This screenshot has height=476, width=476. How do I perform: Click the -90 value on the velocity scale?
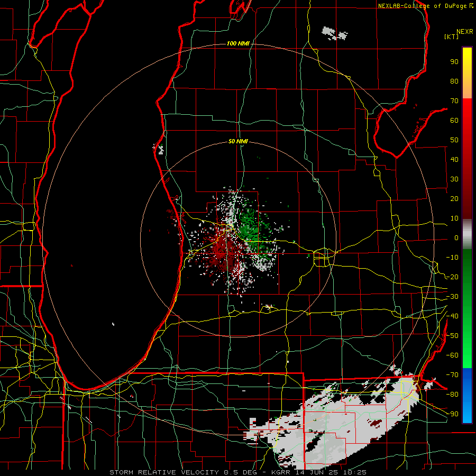(x=452, y=414)
